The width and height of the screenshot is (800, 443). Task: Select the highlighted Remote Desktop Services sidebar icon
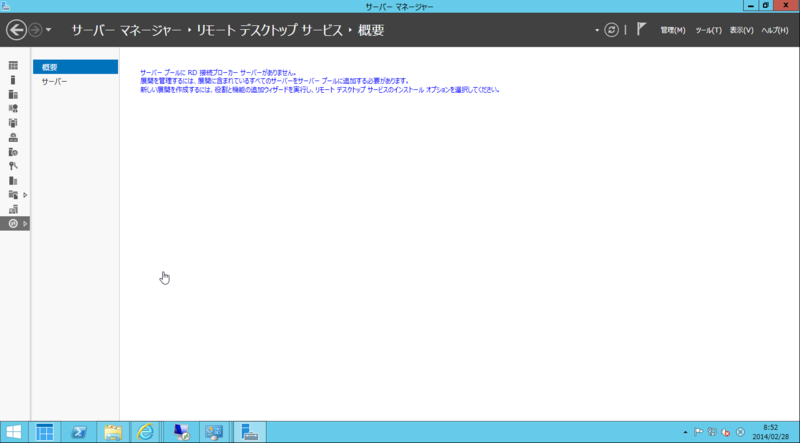(13, 224)
